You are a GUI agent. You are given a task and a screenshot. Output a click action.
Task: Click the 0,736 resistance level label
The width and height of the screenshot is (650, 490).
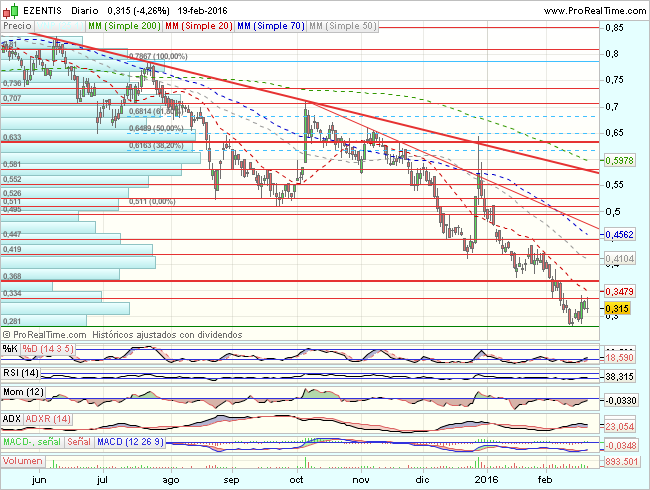click(12, 83)
